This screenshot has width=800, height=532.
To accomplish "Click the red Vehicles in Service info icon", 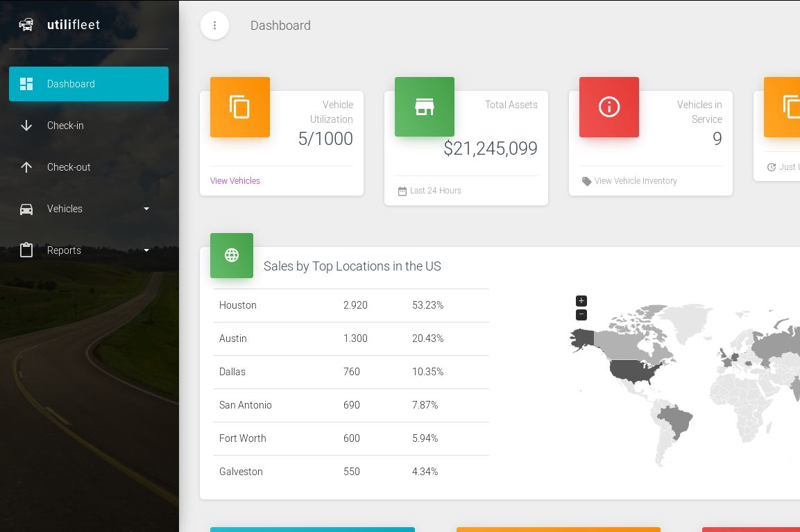I will tap(609, 107).
